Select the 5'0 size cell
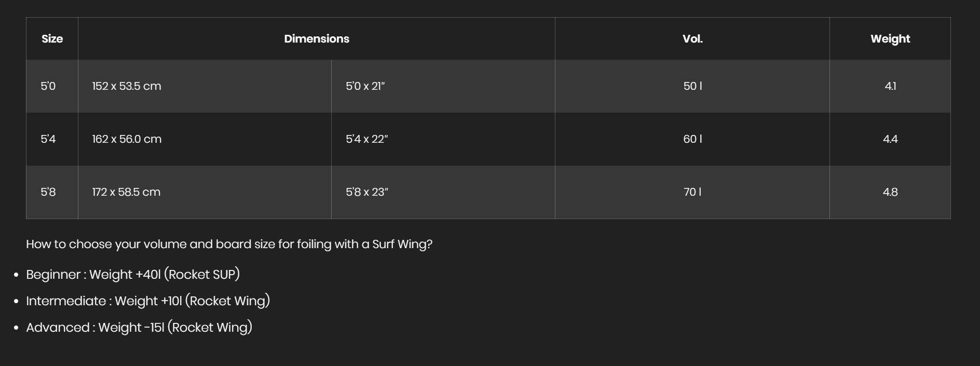980x366 pixels. pos(48,86)
